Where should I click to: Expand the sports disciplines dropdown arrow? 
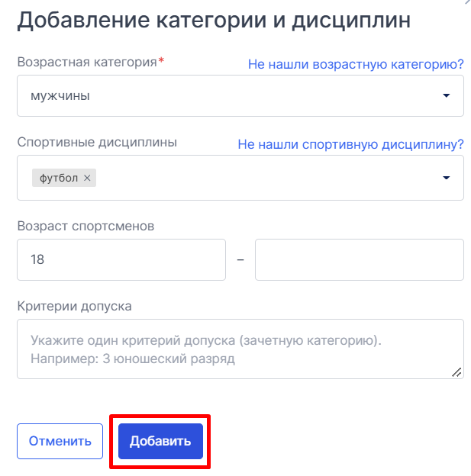pyautogui.click(x=446, y=178)
